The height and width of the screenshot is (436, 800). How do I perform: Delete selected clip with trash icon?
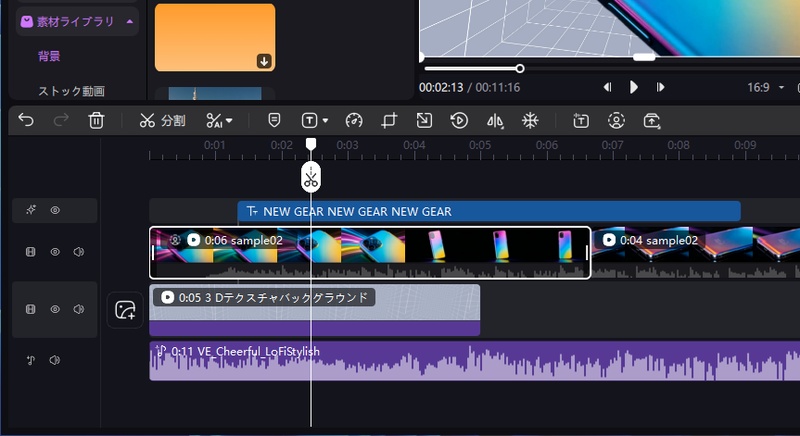click(x=96, y=121)
